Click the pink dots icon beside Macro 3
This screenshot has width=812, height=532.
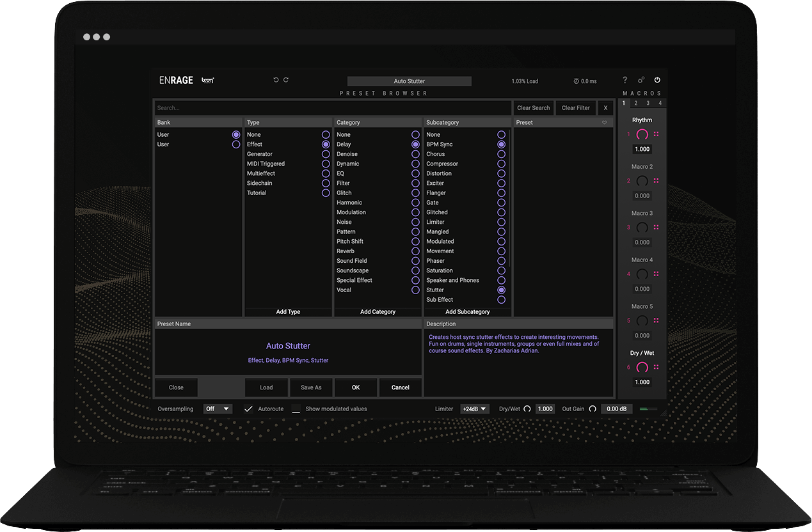657,228
